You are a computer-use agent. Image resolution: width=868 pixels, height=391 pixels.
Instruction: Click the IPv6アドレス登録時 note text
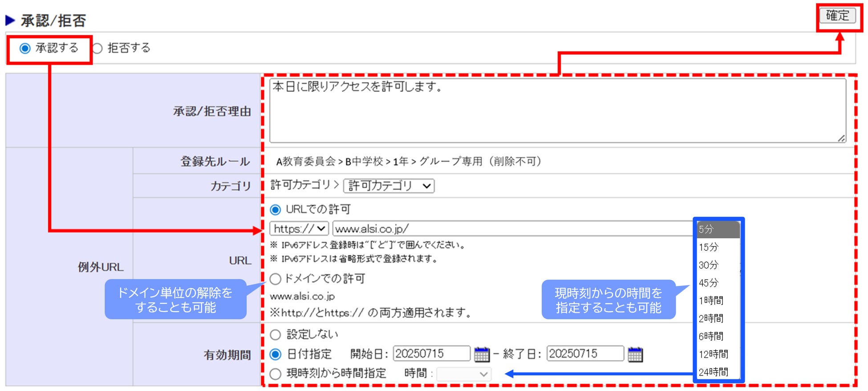[x=368, y=245]
